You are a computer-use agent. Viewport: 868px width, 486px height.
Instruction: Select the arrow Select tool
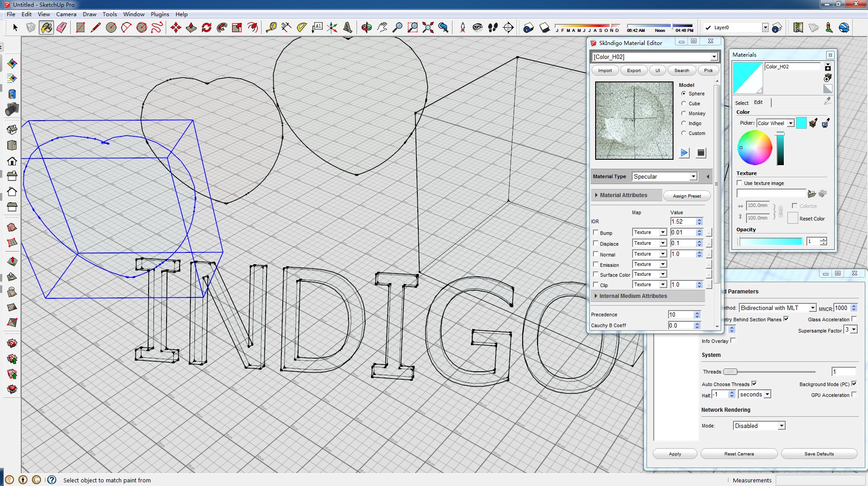click(15, 28)
